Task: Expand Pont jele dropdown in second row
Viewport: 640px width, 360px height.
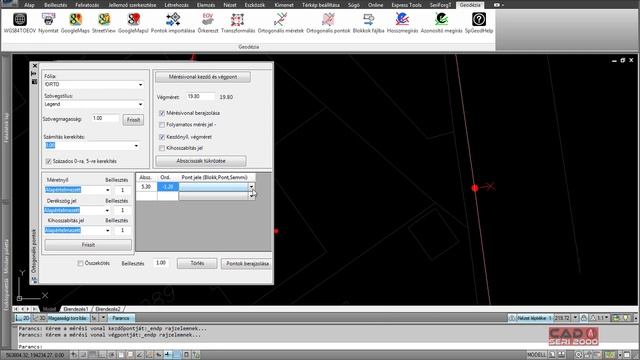Action: coord(251,196)
